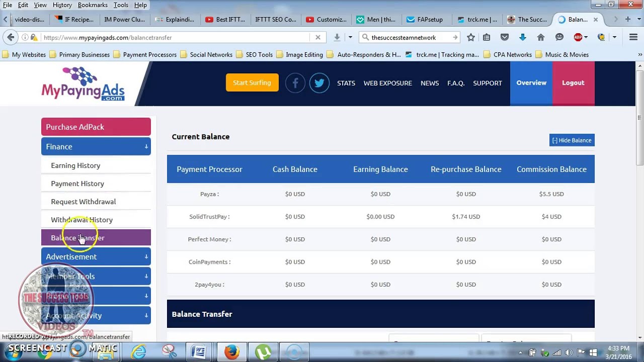Click the MyPayingAds logo
The height and width of the screenshot is (362, 644).
[x=83, y=84]
